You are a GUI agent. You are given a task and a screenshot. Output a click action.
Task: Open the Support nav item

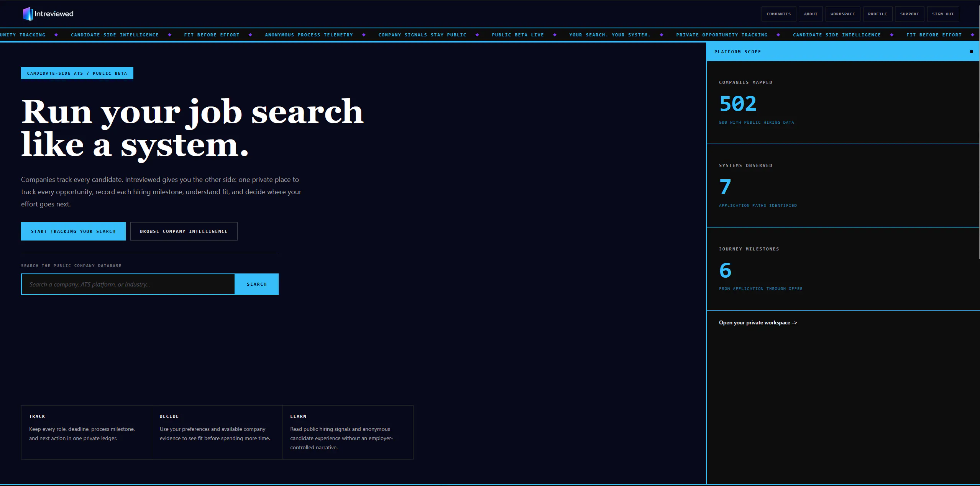909,14
